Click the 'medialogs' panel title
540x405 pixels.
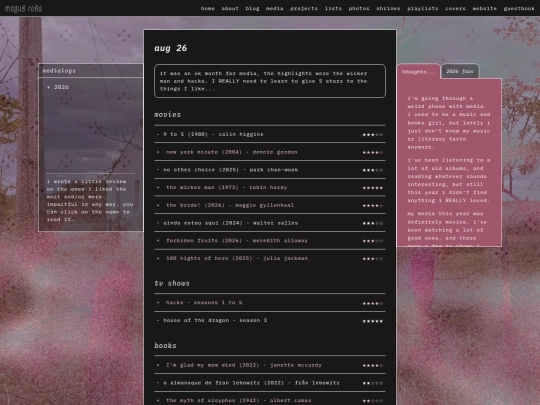coord(59,71)
